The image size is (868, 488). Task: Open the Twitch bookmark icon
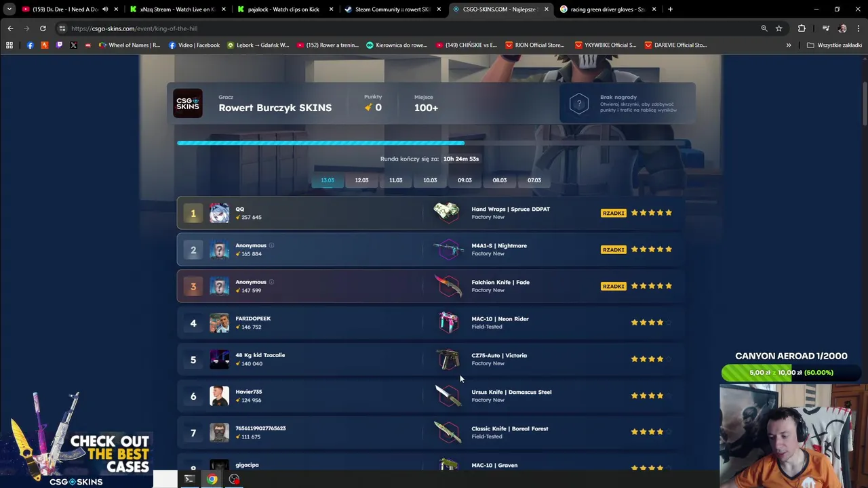pos(59,45)
